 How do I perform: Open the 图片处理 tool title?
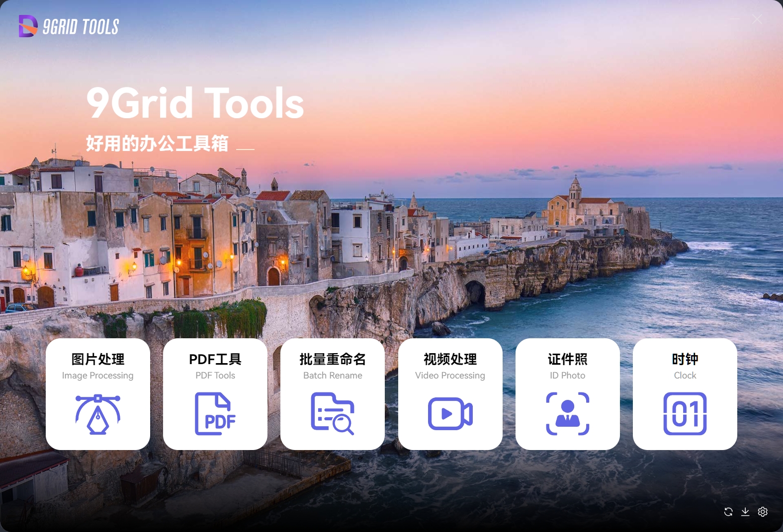click(x=98, y=359)
